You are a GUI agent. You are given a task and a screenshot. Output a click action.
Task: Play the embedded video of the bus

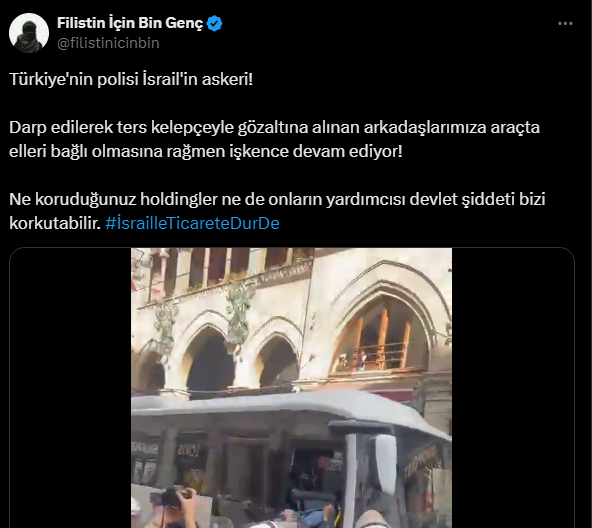(x=291, y=388)
